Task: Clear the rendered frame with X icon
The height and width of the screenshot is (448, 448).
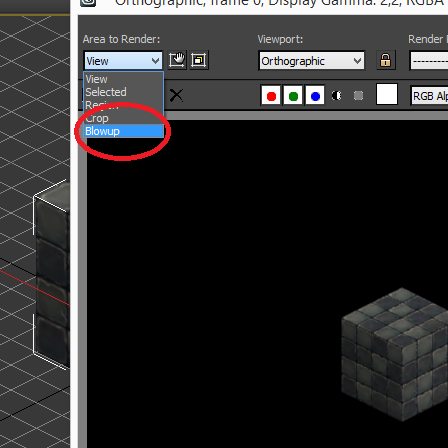Action: click(x=176, y=95)
